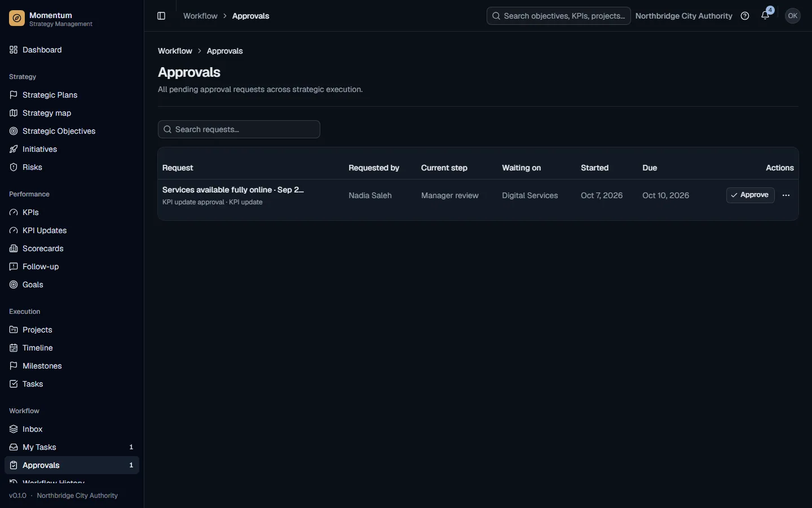Click the Timeline calendar icon
This screenshot has width=812, height=508.
[x=14, y=348]
